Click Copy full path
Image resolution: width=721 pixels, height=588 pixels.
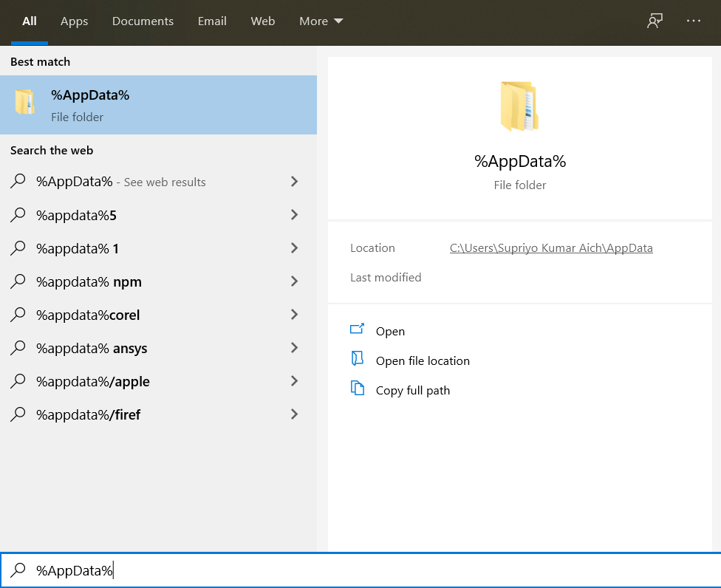[x=412, y=390]
